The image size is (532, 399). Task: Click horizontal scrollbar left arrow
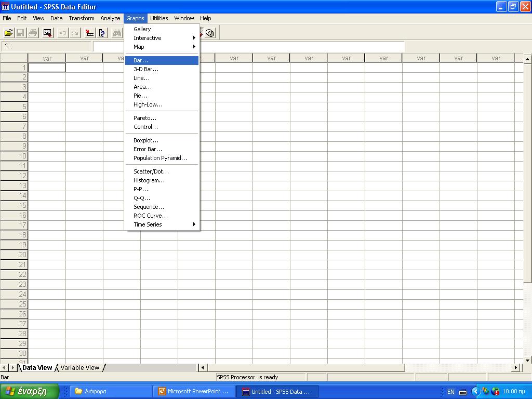pyautogui.click(x=203, y=367)
